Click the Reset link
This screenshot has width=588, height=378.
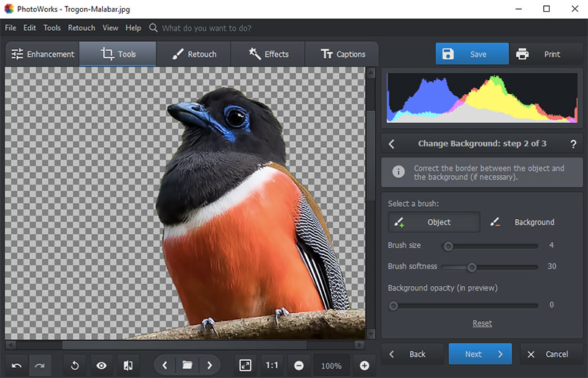point(482,324)
